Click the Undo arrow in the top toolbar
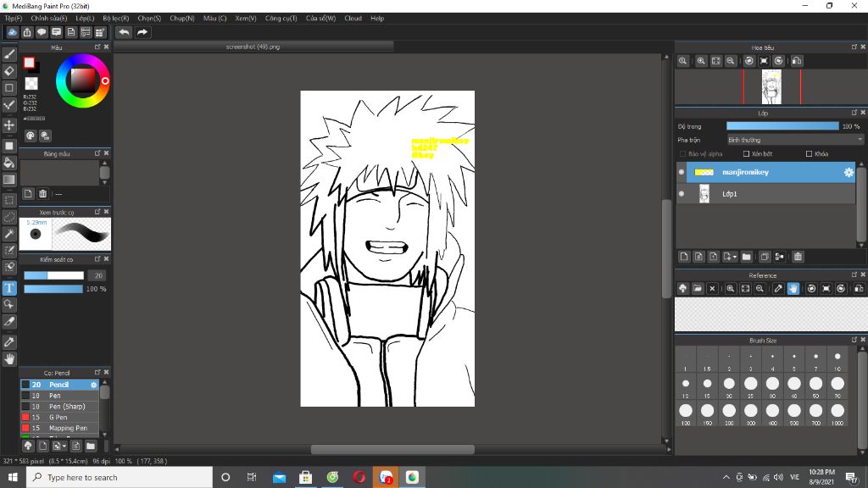Image resolution: width=868 pixels, height=488 pixels. tap(124, 32)
